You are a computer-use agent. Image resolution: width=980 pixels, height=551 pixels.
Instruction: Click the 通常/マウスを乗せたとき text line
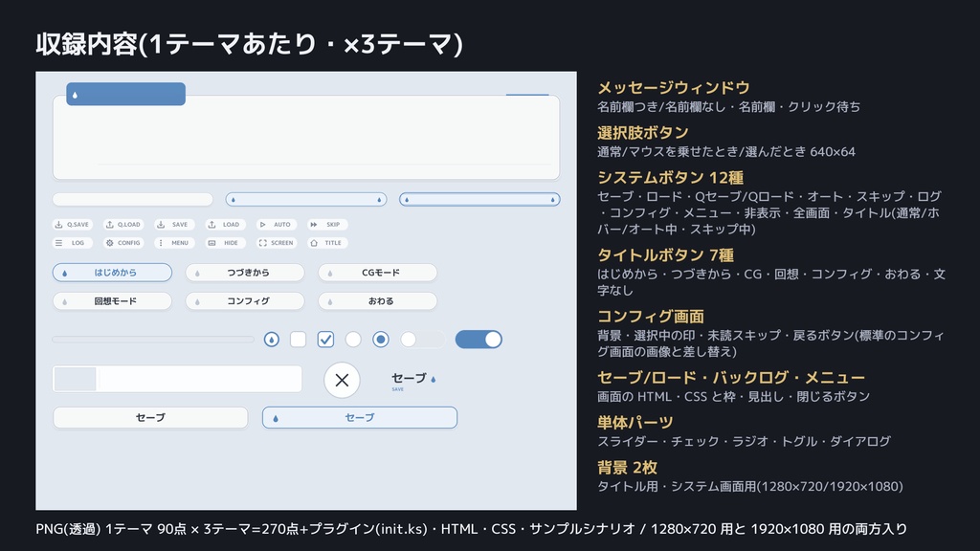tap(726, 152)
